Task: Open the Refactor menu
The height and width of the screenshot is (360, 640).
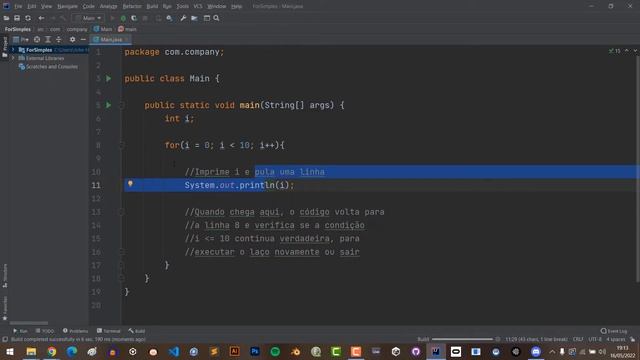Action: [x=132, y=6]
